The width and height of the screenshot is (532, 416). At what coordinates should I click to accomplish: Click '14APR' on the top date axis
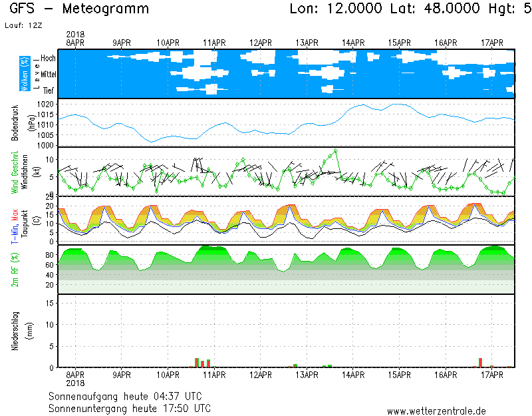(x=353, y=43)
